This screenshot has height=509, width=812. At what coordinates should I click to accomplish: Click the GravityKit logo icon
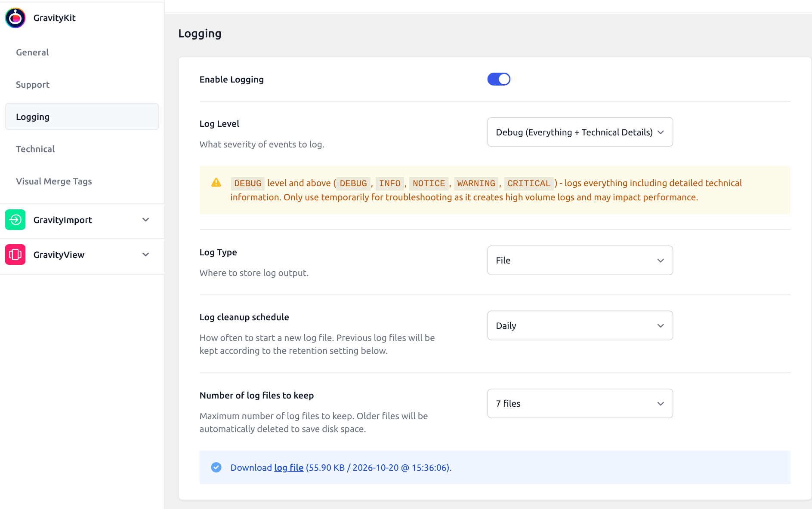(x=15, y=18)
